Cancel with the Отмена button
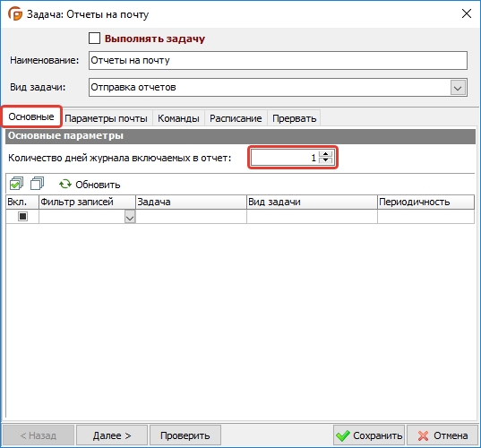 [x=442, y=435]
